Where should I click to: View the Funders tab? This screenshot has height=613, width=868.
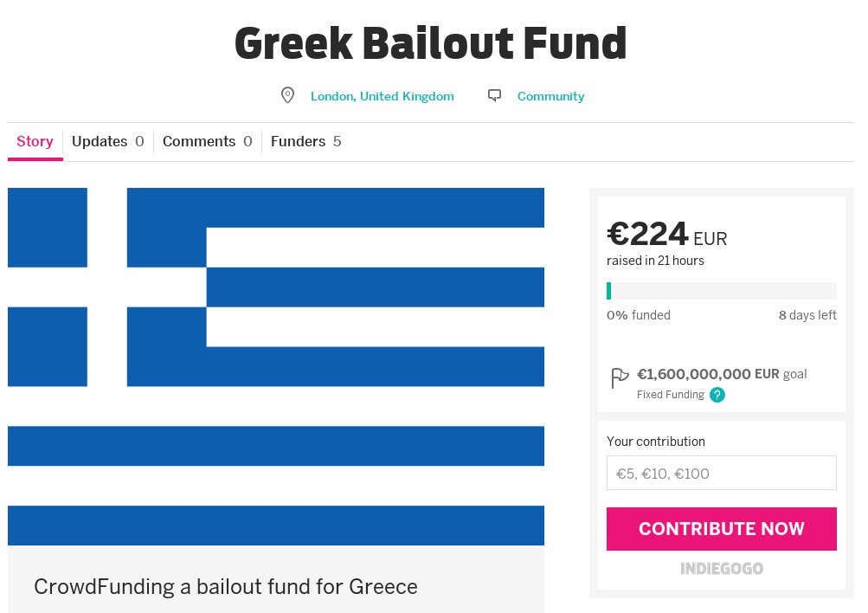coord(305,142)
